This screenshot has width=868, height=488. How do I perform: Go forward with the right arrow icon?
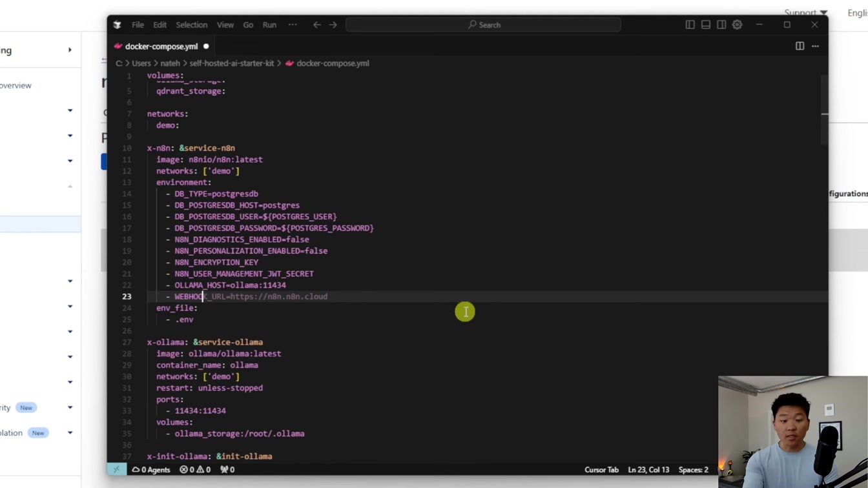pyautogui.click(x=333, y=25)
